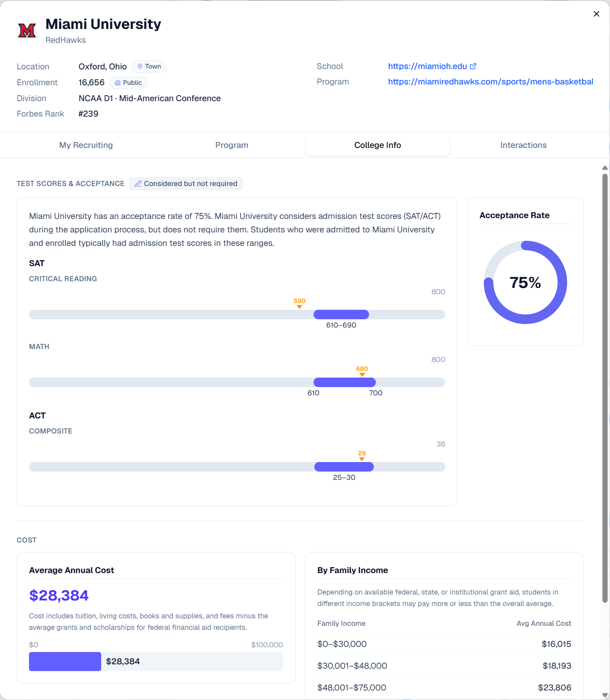Click the Public school type badge
The width and height of the screenshot is (610, 700).
128,82
